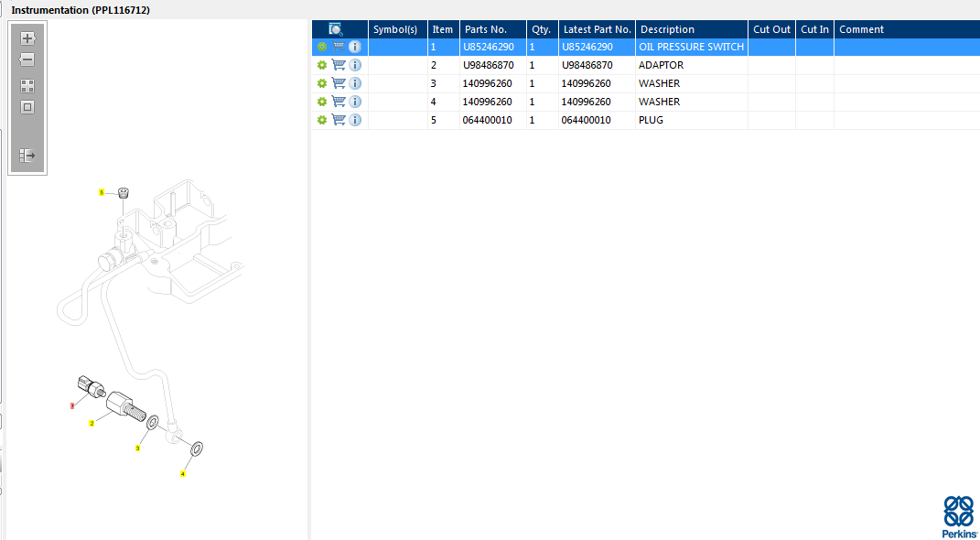This screenshot has width=980, height=540.
Task: Select part number 064400010 in Parts No. column
Action: (488, 120)
